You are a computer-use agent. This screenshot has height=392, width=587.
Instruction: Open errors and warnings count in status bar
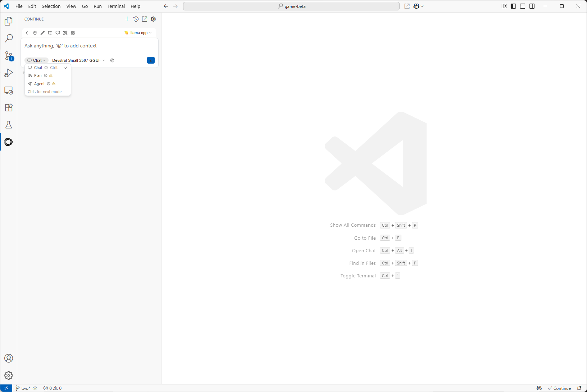pyautogui.click(x=53, y=388)
